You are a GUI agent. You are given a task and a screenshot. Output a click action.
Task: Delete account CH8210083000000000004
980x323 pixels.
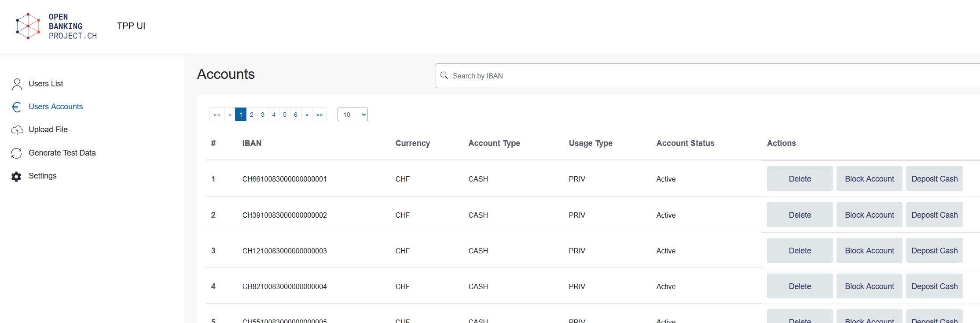pyautogui.click(x=800, y=286)
